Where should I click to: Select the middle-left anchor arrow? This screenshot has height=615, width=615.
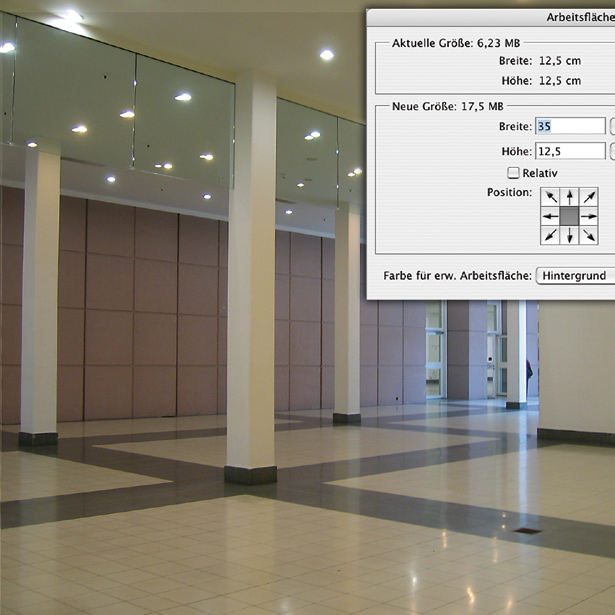click(x=550, y=216)
